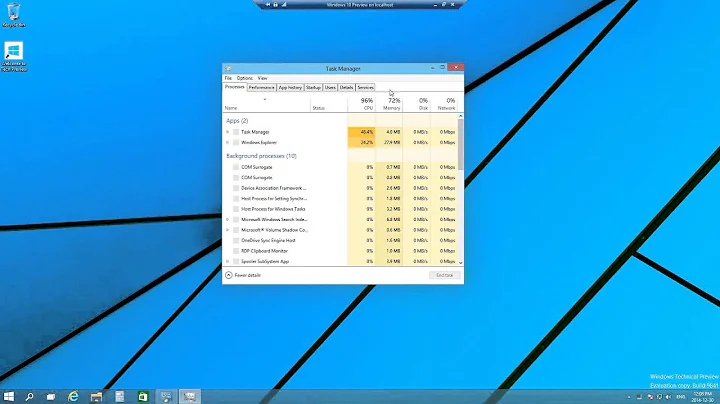Click the Task Manager title bar icon
720x404 pixels.
(x=228, y=68)
